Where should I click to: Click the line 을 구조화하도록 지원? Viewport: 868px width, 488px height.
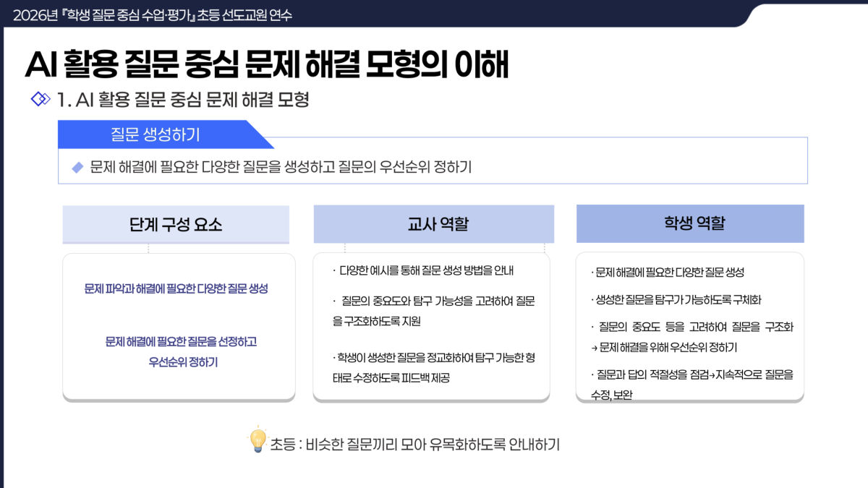[376, 321]
